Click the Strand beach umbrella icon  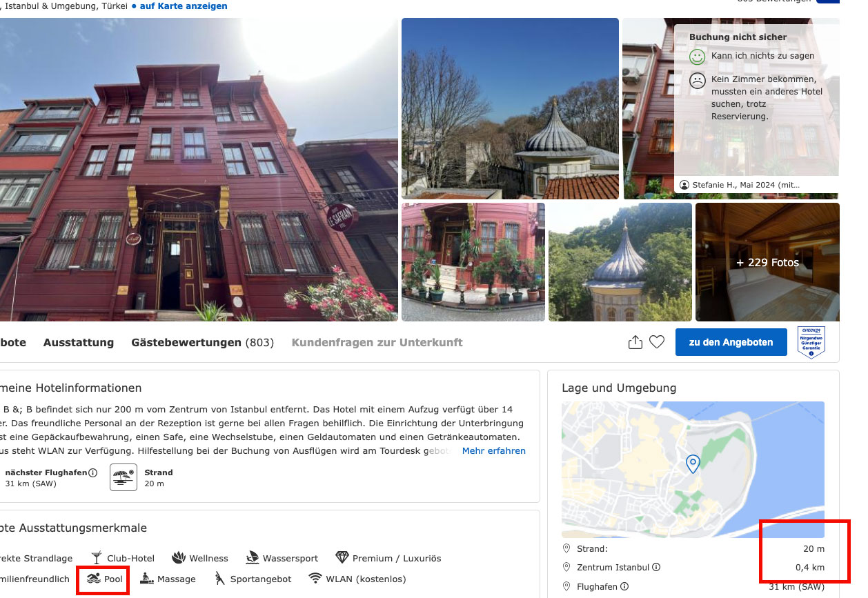point(124,477)
